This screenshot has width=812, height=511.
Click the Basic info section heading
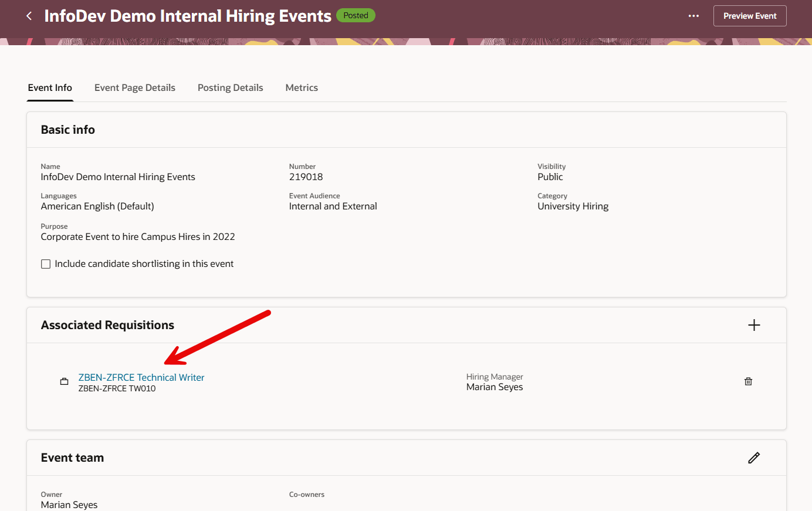click(68, 130)
